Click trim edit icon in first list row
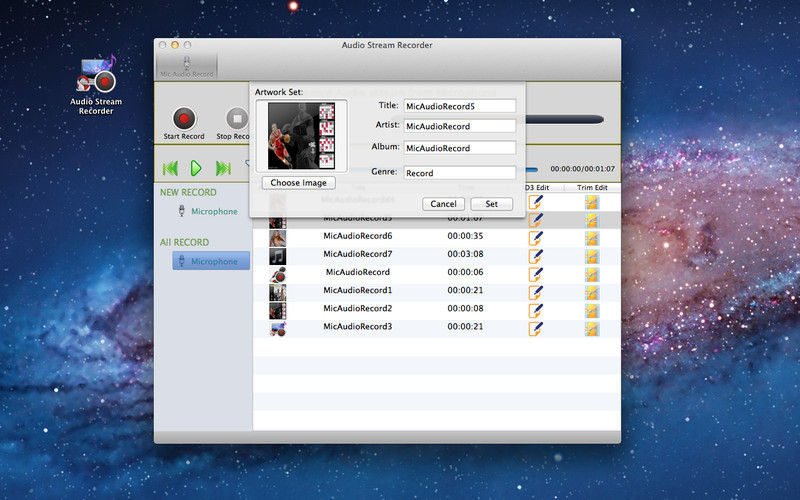 (x=592, y=202)
